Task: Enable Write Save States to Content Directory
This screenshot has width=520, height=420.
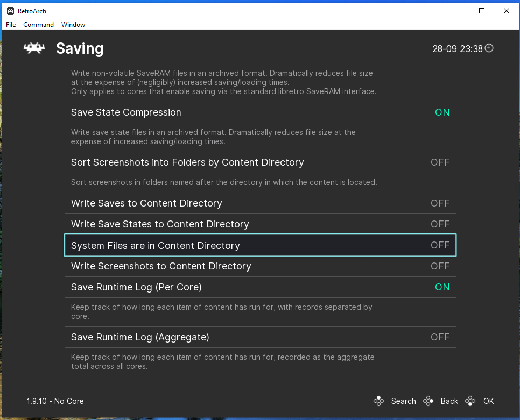Action: 440,224
